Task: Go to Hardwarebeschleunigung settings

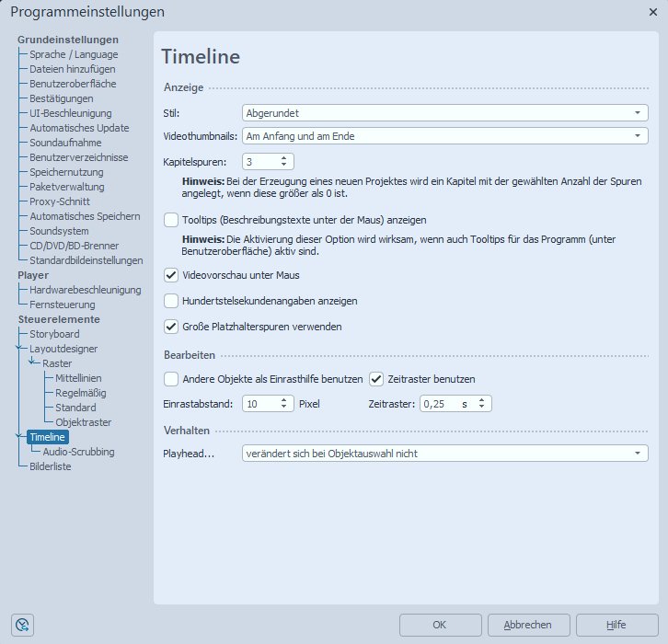Action: (x=85, y=290)
